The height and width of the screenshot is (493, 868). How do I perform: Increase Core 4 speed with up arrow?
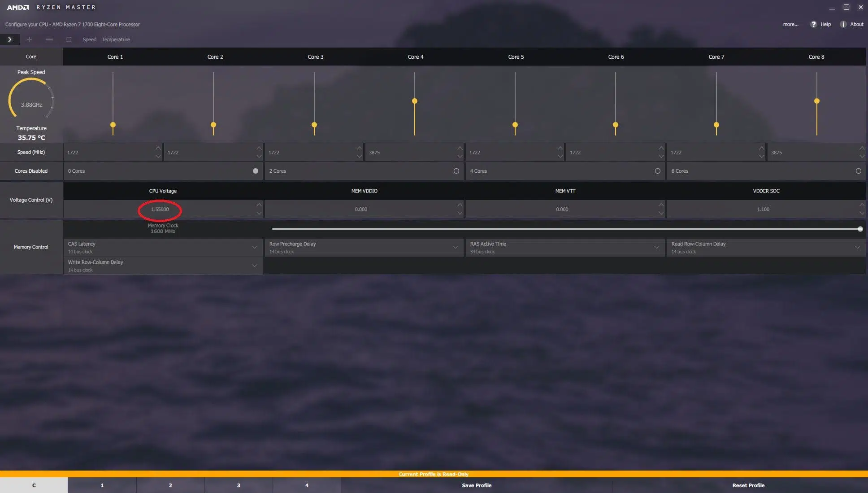pos(460,148)
